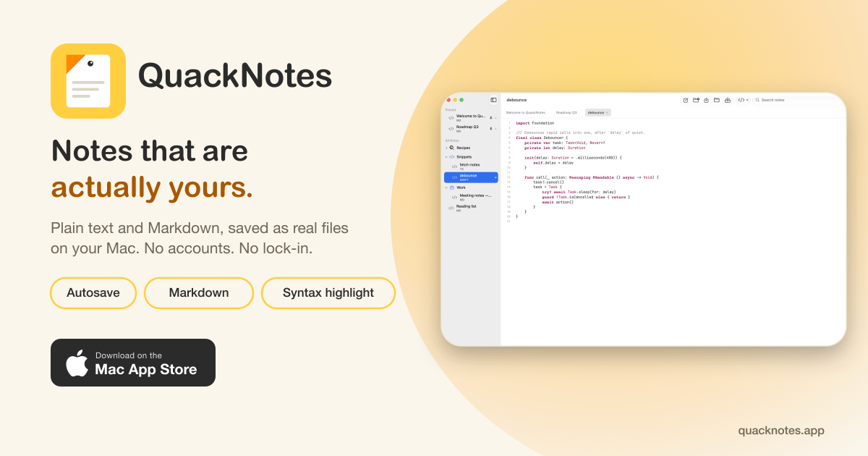The height and width of the screenshot is (456, 868).
Task: Click the Work briefcase icon
Action: point(452,187)
